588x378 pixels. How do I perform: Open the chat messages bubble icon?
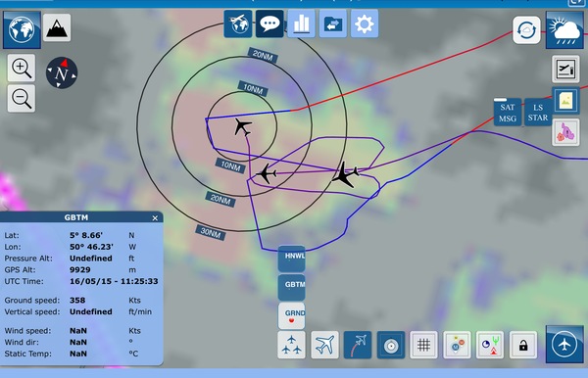point(269,24)
